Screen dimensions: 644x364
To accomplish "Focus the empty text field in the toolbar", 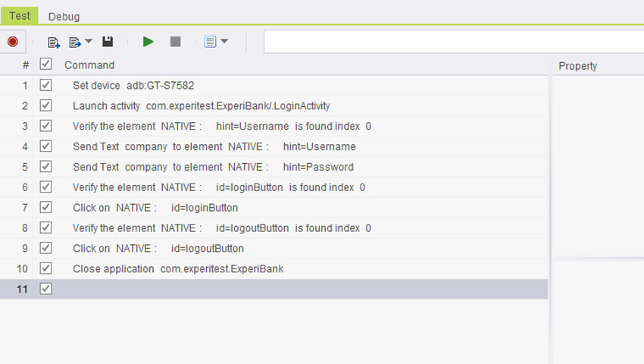I will [453, 42].
